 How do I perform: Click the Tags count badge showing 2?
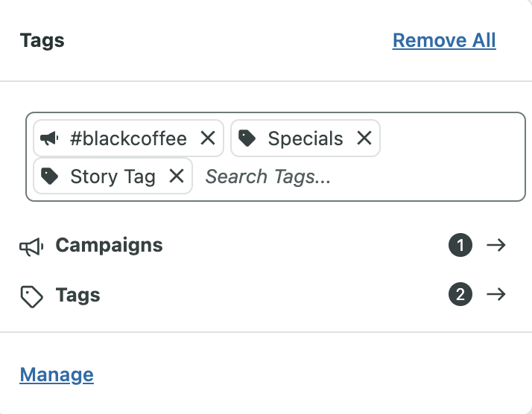460,295
